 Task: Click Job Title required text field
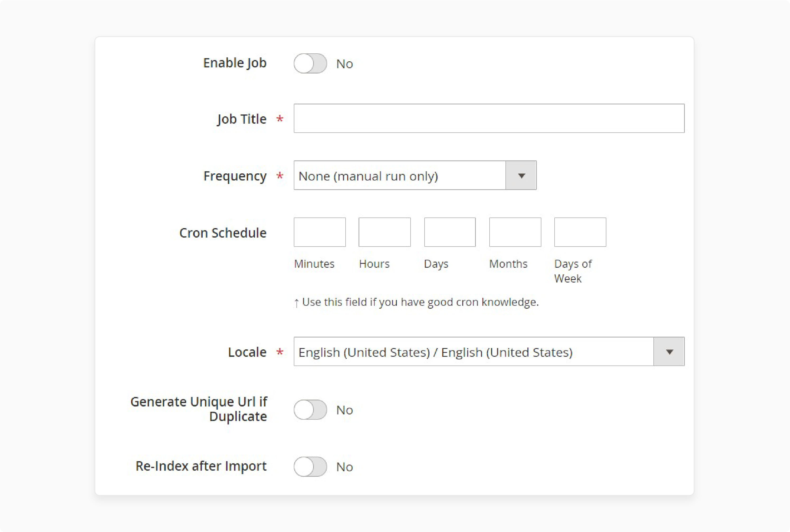point(489,118)
